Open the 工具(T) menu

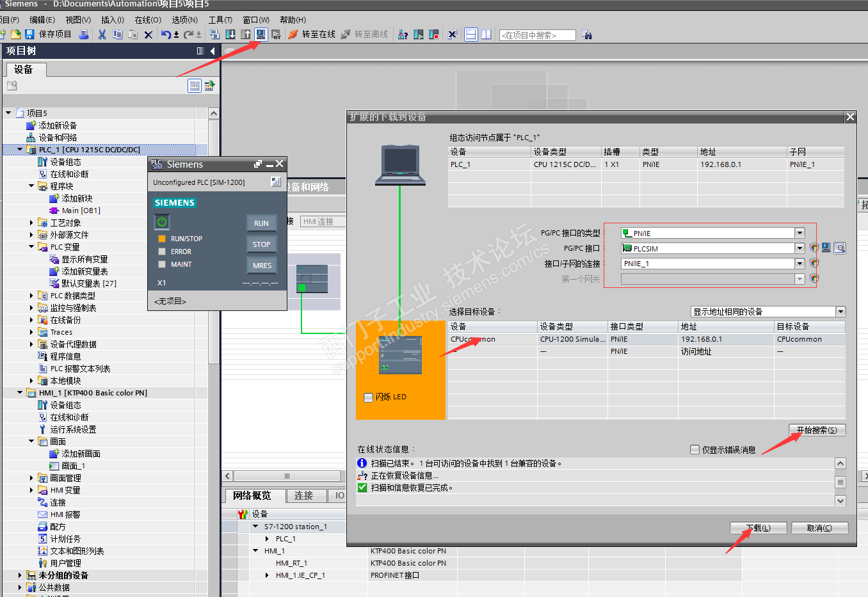220,20
